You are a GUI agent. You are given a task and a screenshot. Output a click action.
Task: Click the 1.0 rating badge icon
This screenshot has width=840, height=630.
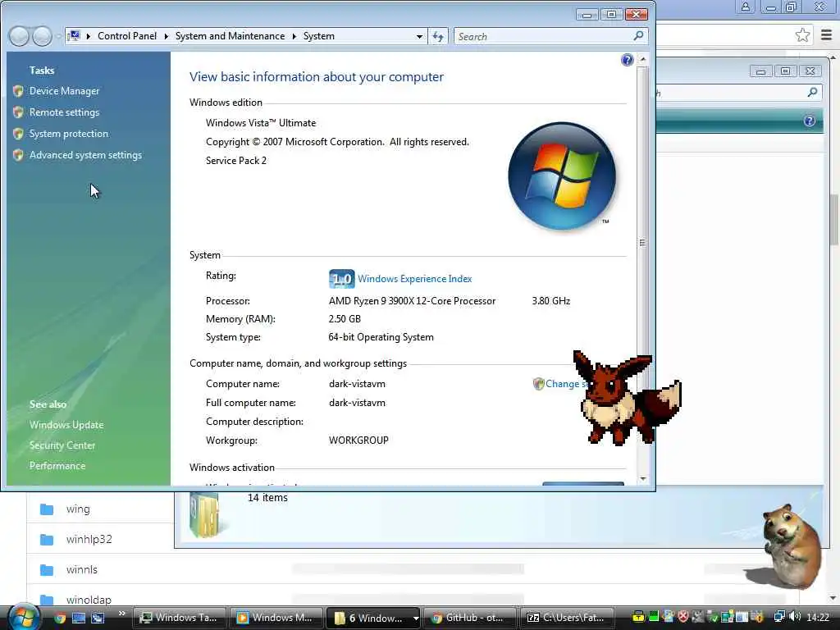(342, 279)
